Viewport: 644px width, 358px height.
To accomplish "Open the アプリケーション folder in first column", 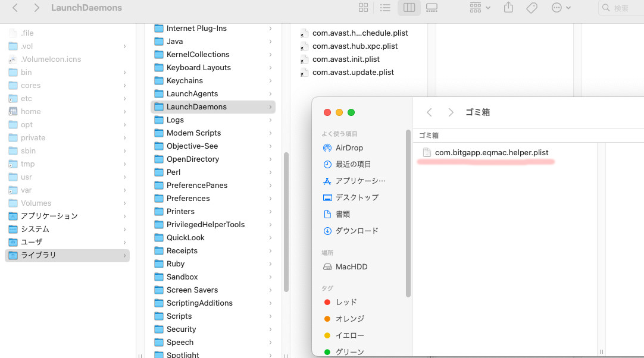I will 49,216.
